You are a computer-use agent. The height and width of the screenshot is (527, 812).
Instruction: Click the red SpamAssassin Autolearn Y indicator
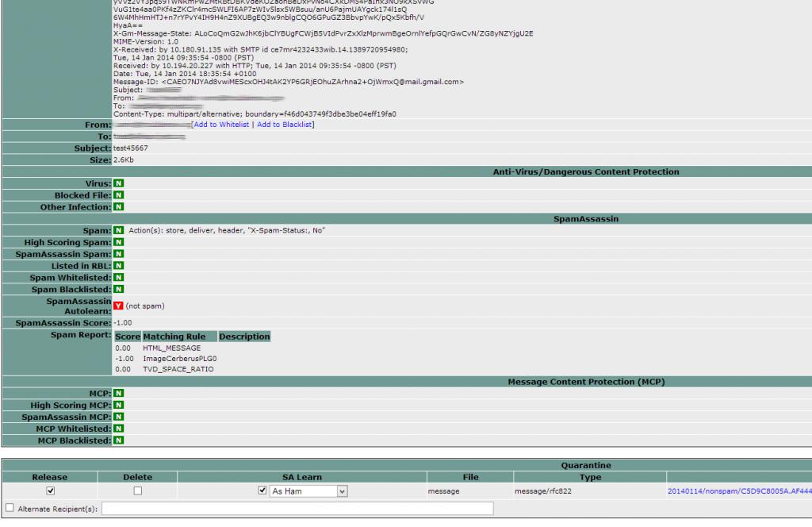click(x=119, y=305)
